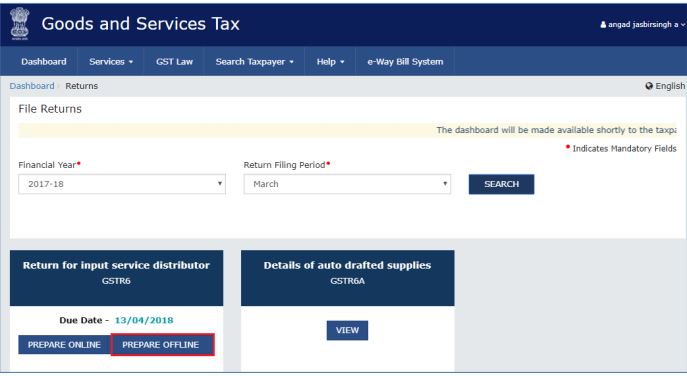Screen dimensions: 687x376
Task: Open the Financial Year 2017-18 dropdown
Action: [122, 184]
